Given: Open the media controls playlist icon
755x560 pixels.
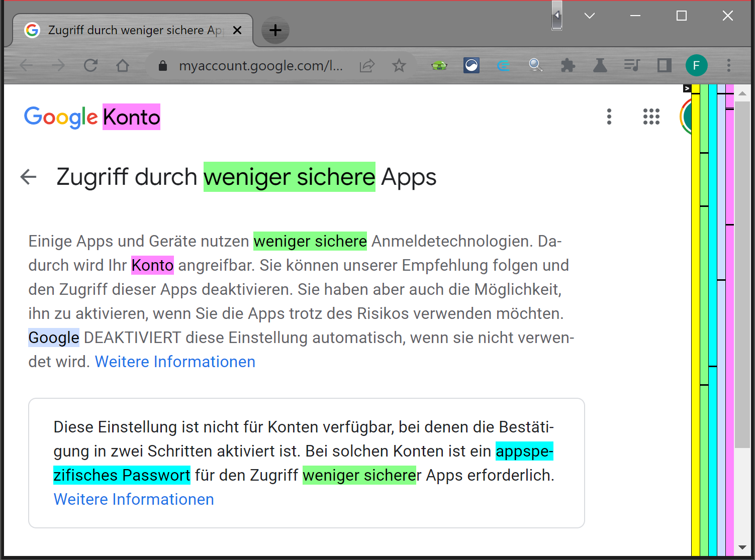Looking at the screenshot, I should pyautogui.click(x=631, y=65).
